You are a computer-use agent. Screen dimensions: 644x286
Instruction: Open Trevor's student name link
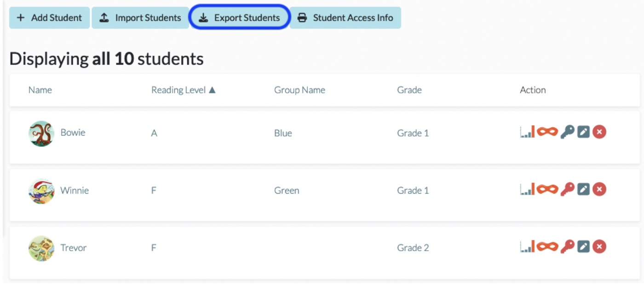[x=74, y=248]
